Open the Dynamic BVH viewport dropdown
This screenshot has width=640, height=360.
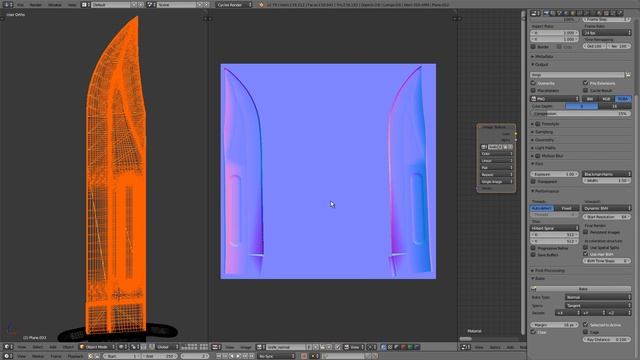click(x=607, y=208)
